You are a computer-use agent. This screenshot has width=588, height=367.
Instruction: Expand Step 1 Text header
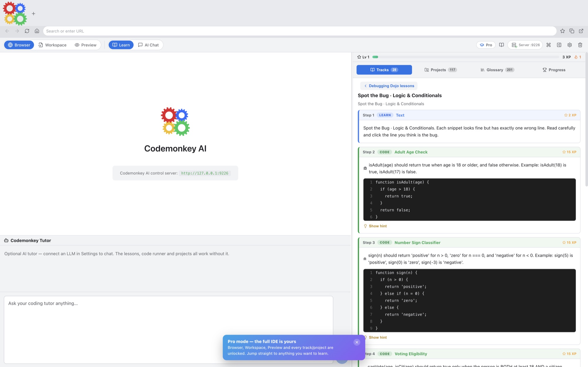click(x=469, y=115)
